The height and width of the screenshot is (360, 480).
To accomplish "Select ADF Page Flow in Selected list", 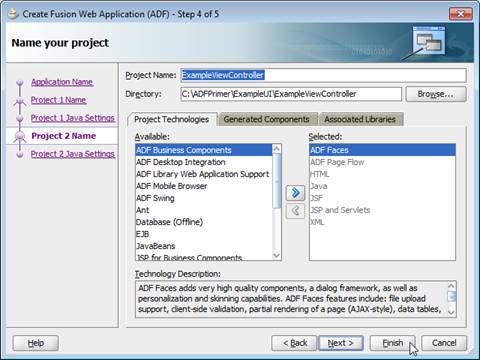I will coord(382,162).
